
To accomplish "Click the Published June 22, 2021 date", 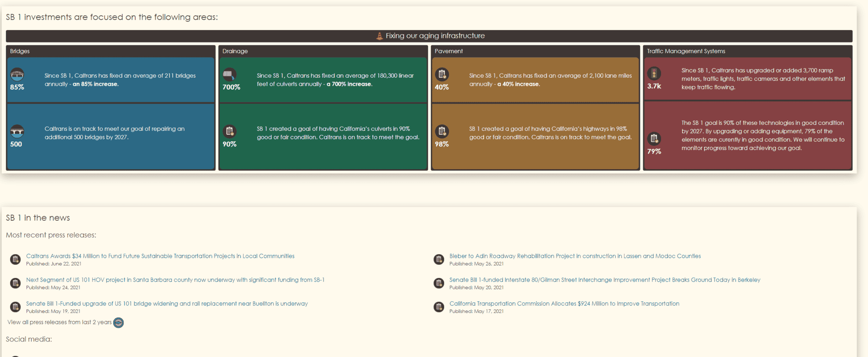I will tap(54, 264).
